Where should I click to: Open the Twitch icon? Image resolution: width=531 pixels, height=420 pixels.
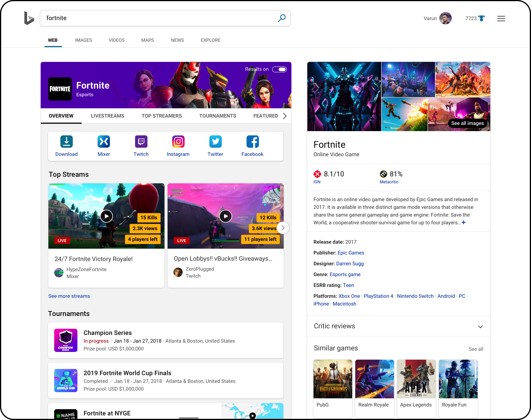[x=141, y=141]
